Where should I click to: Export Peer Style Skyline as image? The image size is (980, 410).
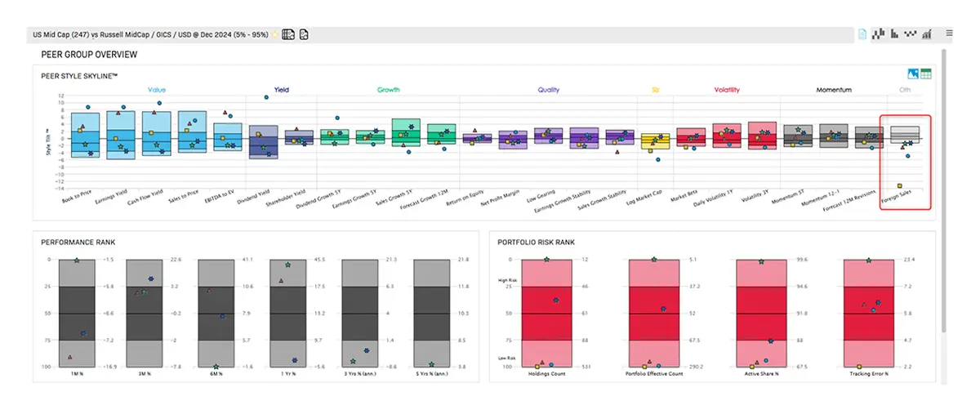pos(914,74)
